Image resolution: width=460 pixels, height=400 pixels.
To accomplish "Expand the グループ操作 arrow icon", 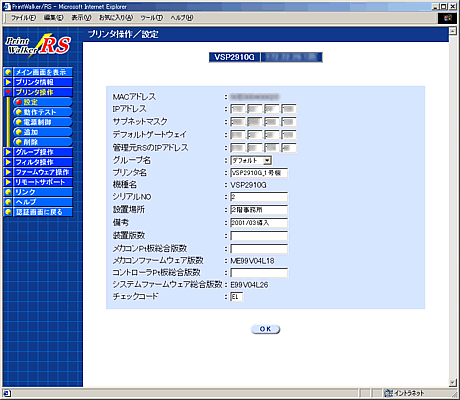I will [x=8, y=152].
